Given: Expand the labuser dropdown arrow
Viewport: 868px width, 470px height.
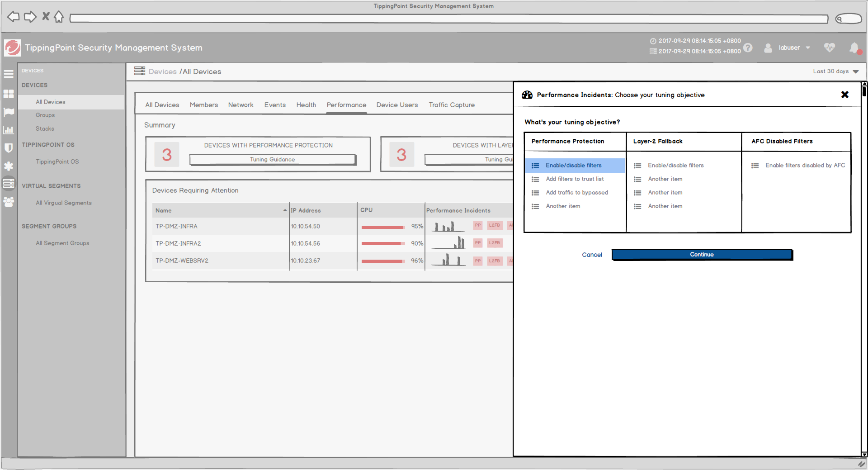Looking at the screenshot, I should (x=808, y=48).
